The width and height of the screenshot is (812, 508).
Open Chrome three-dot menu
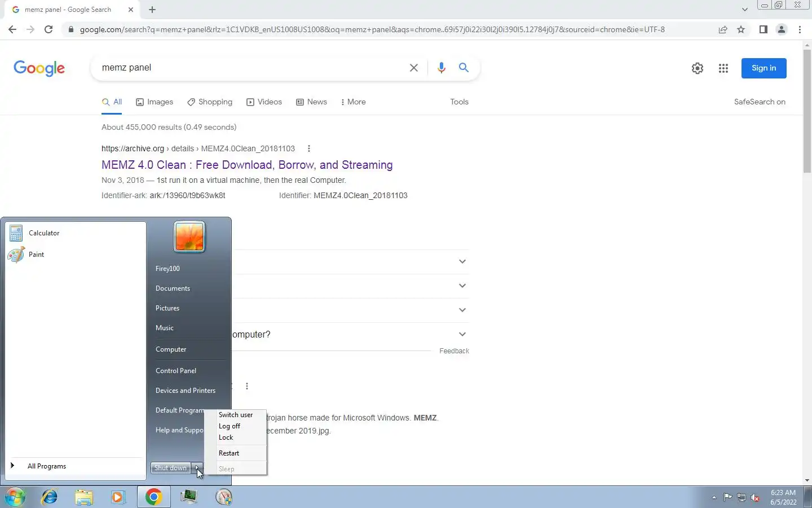800,29
